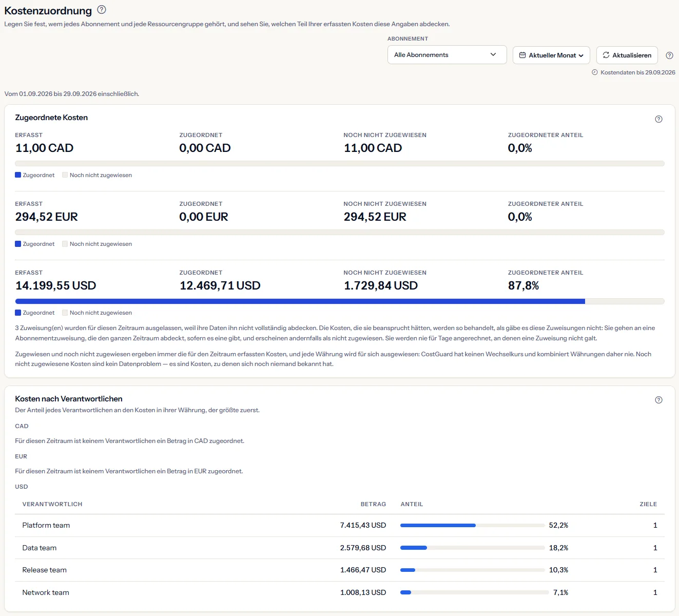Viewport: 679px width, 616px height.
Task: Select the Network team row name
Action: click(x=46, y=592)
